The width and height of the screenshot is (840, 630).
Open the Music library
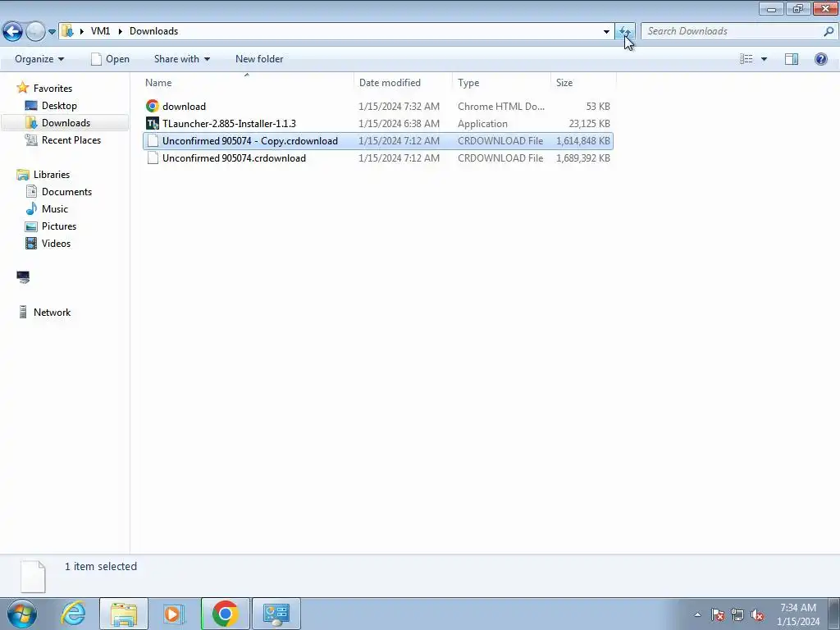pos(55,209)
